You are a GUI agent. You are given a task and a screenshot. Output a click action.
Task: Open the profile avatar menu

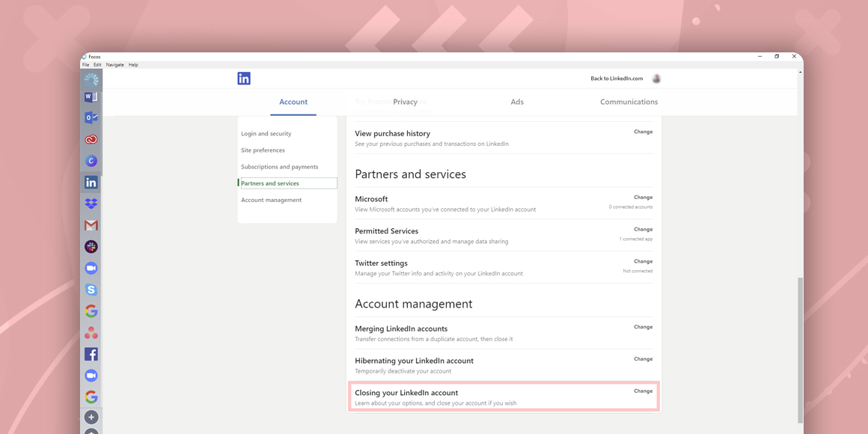coord(656,79)
